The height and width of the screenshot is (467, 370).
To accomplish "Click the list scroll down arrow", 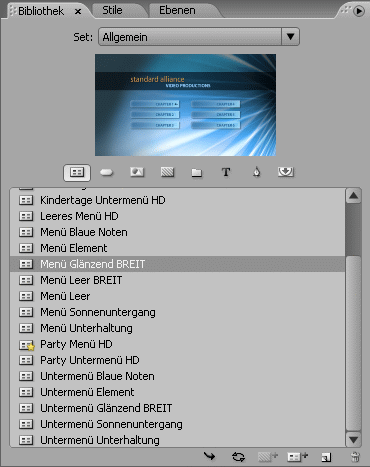I will coord(354,439).
